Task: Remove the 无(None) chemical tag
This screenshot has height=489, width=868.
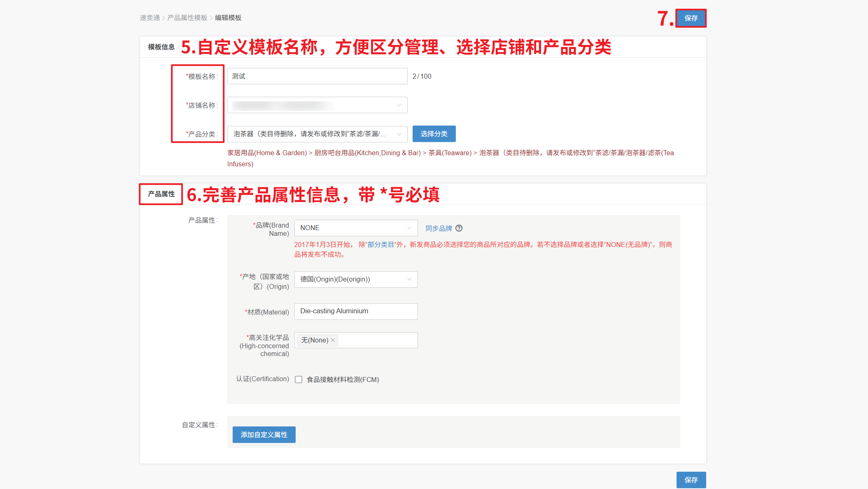Action: [x=333, y=340]
